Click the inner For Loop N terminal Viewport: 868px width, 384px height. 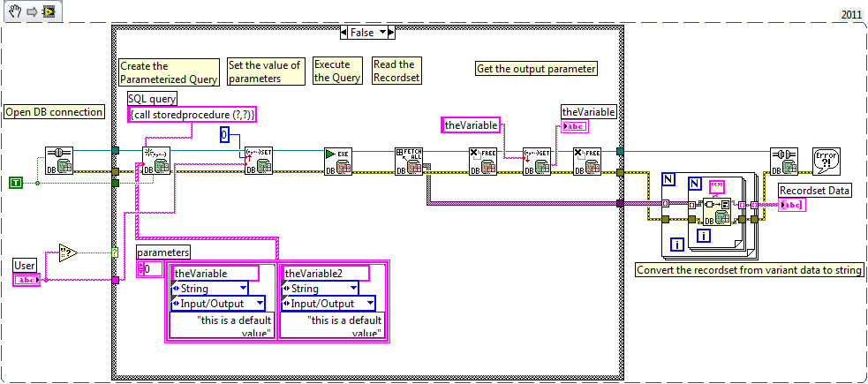[x=694, y=184]
